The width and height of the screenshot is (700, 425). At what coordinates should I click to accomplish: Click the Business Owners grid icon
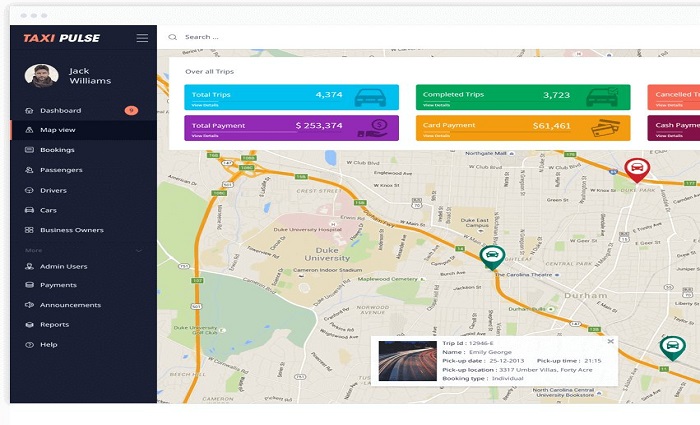tap(29, 230)
